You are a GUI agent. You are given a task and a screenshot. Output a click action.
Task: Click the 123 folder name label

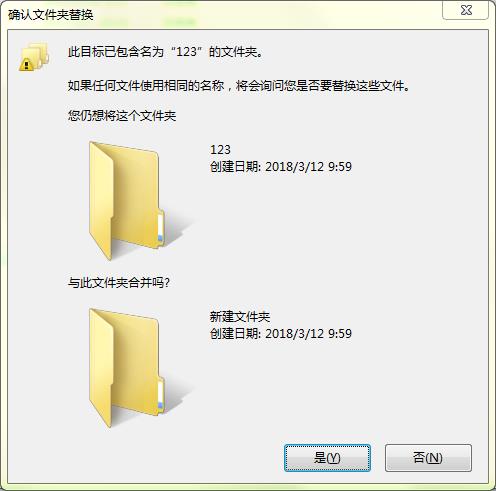[x=220, y=150]
